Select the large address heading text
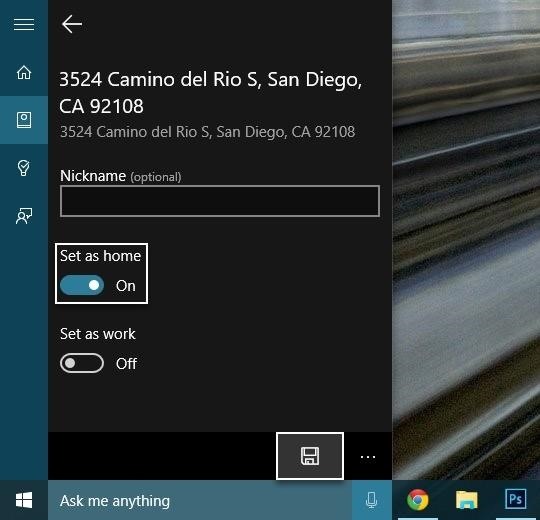 pyautogui.click(x=211, y=93)
